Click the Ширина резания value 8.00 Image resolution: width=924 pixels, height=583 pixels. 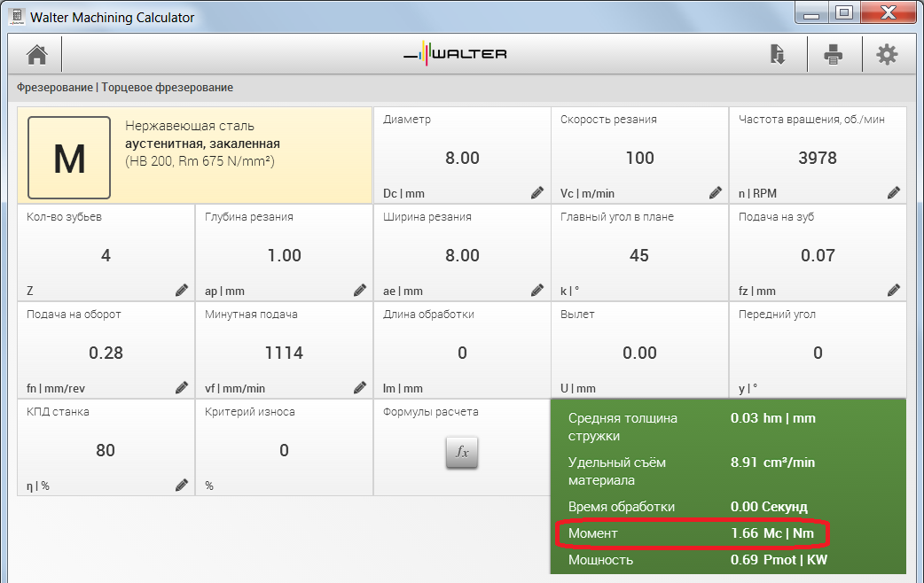(x=462, y=255)
